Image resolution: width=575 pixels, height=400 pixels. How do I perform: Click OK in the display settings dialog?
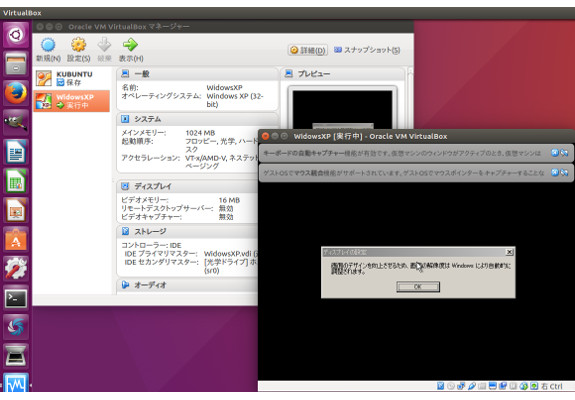(418, 287)
